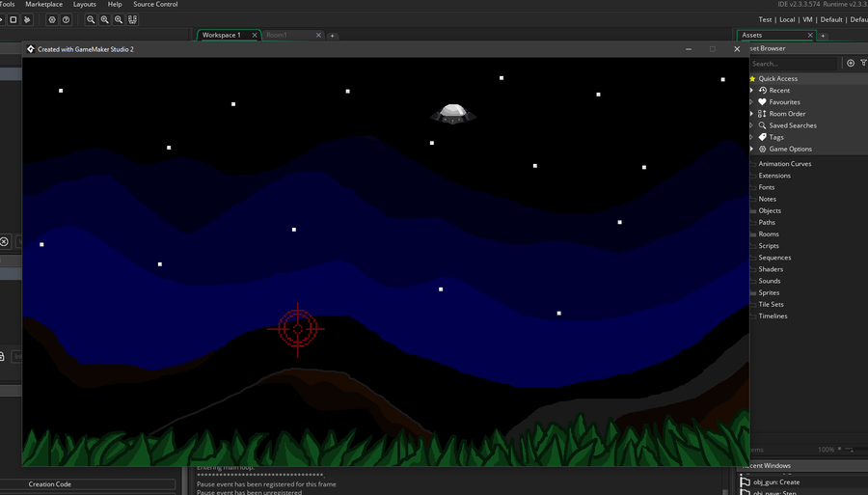Click the Clean build broom icon
868x495 pixels.
point(27,19)
